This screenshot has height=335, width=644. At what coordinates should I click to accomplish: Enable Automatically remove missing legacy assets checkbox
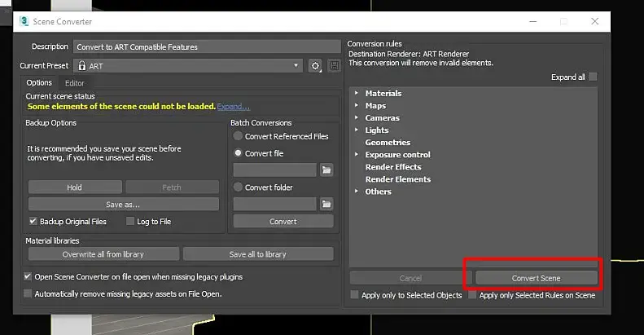(x=28, y=293)
